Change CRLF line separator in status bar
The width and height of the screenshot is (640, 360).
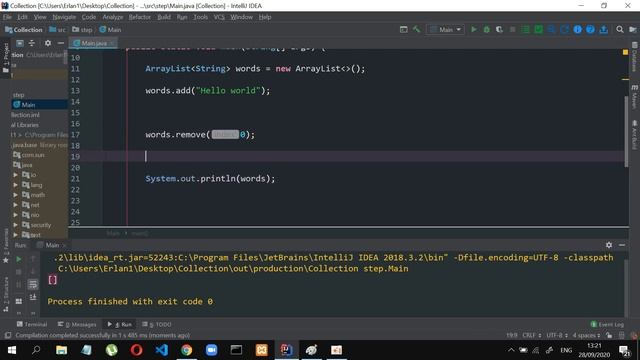531,335
